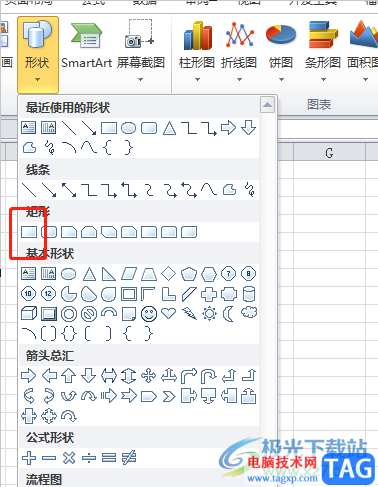Viewport: 378px width, 487px height.
Task: Select straight line shape under 线条
Action: [x=29, y=190]
